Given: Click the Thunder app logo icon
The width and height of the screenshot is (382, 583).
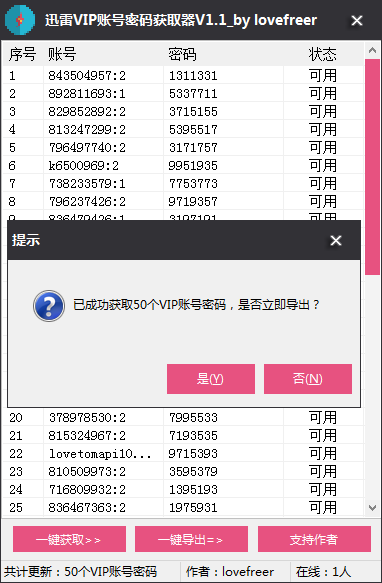Looking at the screenshot, I should (20, 20).
